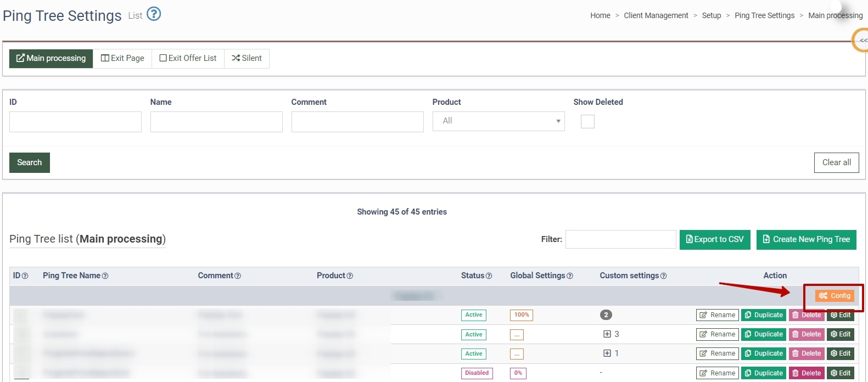868x382 pixels.
Task: Click the help icon next to Ping Tree Name
Action: (105, 276)
